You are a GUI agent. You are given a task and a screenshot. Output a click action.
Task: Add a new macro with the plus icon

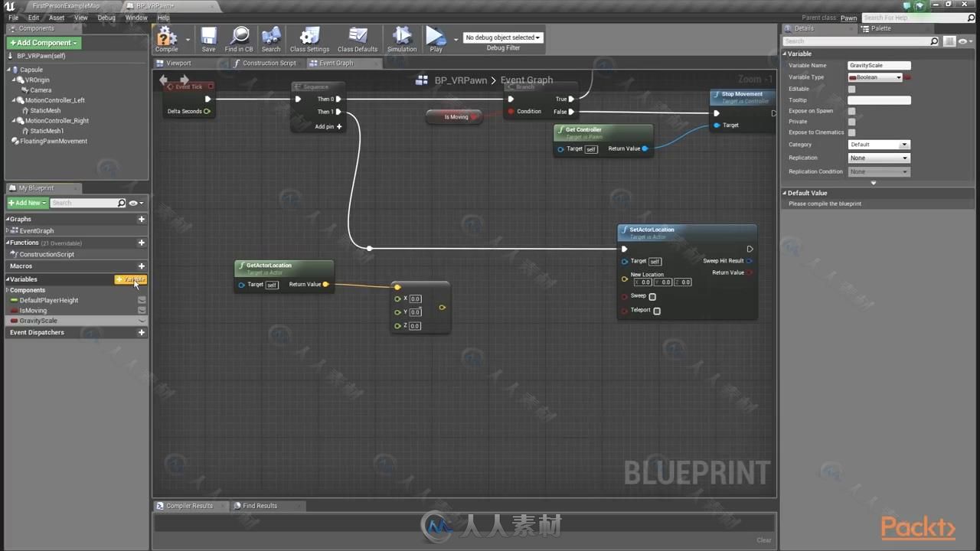pyautogui.click(x=141, y=266)
